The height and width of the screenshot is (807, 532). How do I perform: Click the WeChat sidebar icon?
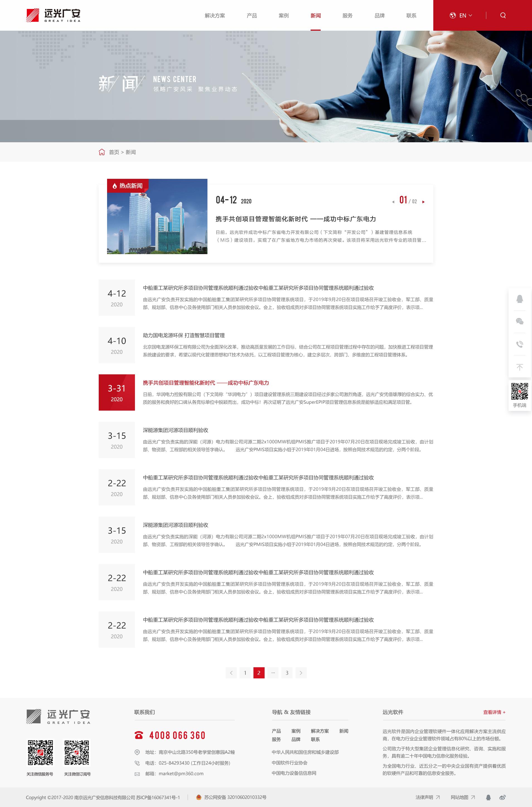point(519,321)
